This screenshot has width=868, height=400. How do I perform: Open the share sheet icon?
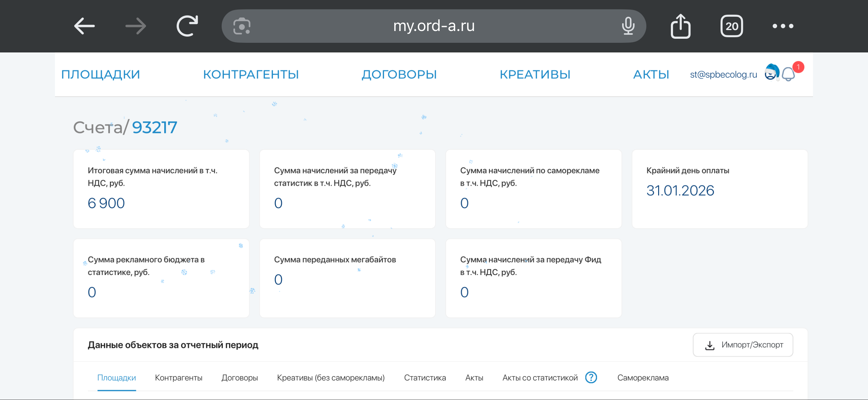coord(680,26)
